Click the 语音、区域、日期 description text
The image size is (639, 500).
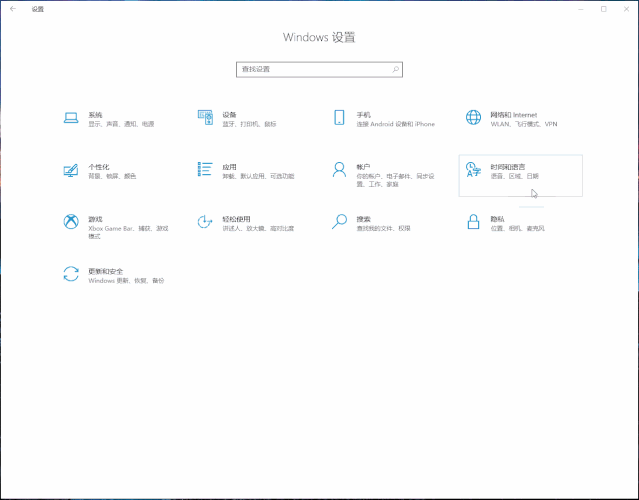click(515, 176)
